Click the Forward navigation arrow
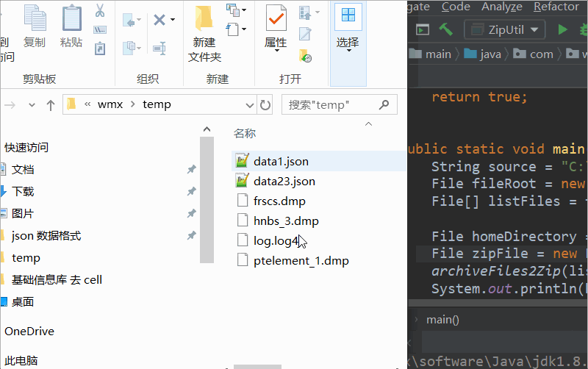588x369 pixels. [x=10, y=105]
